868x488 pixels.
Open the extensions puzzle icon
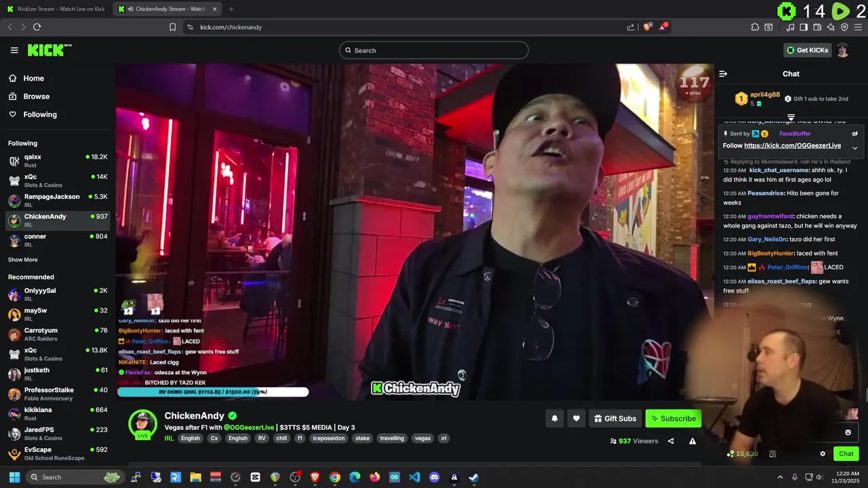pyautogui.click(x=755, y=27)
